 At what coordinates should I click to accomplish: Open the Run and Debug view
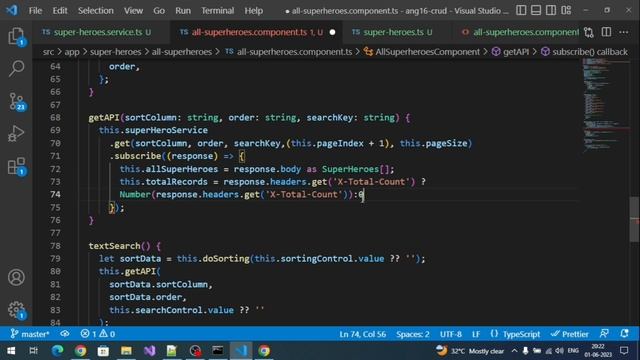click(x=16, y=133)
